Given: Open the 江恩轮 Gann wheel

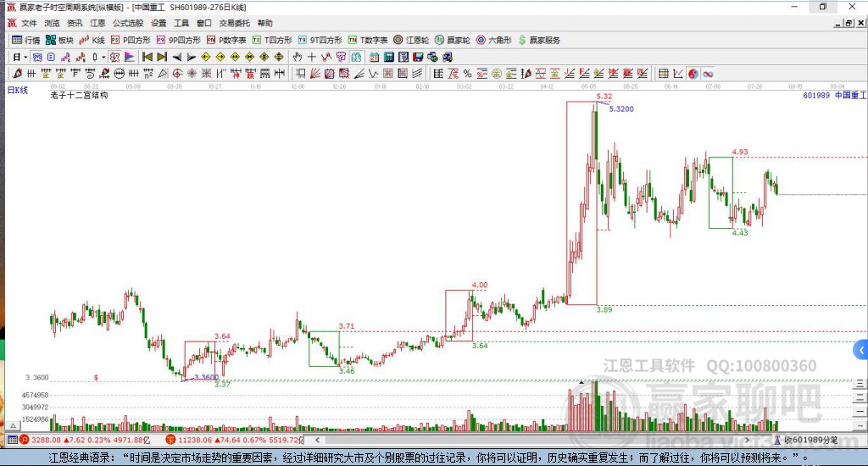Looking at the screenshot, I should click(411, 40).
